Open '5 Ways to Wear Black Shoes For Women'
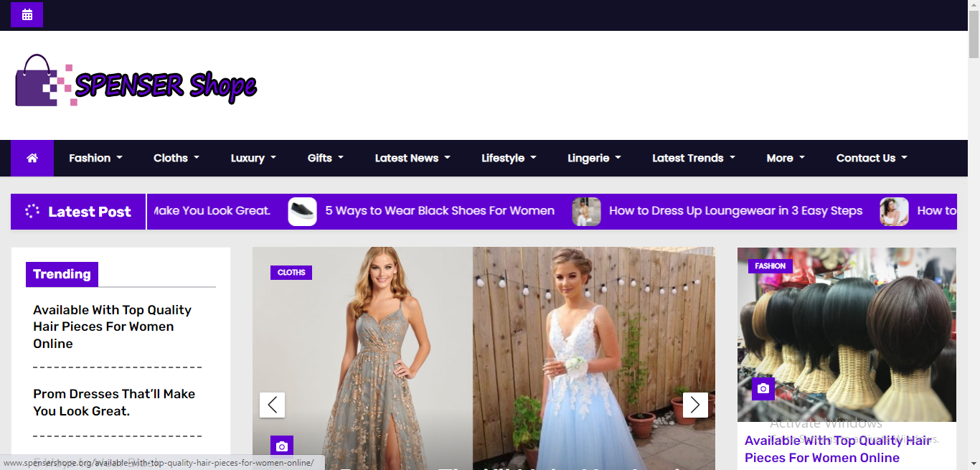Viewport: 980px width, 470px height. (440, 211)
